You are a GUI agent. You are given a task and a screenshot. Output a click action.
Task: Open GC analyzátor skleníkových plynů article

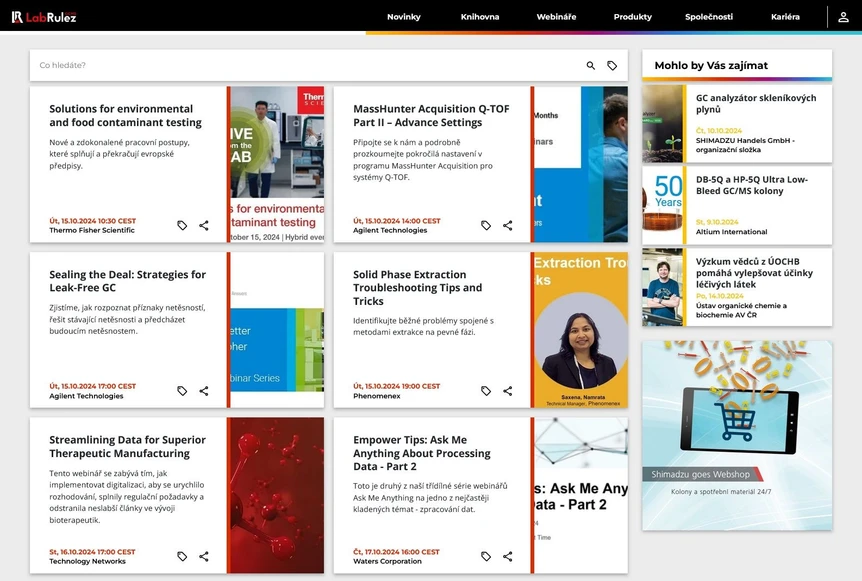(x=755, y=104)
